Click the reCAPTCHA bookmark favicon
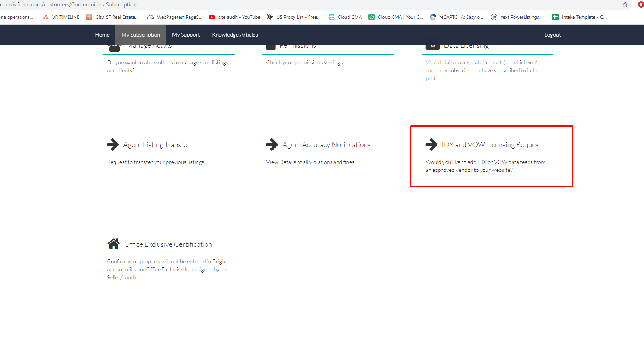 433,17
